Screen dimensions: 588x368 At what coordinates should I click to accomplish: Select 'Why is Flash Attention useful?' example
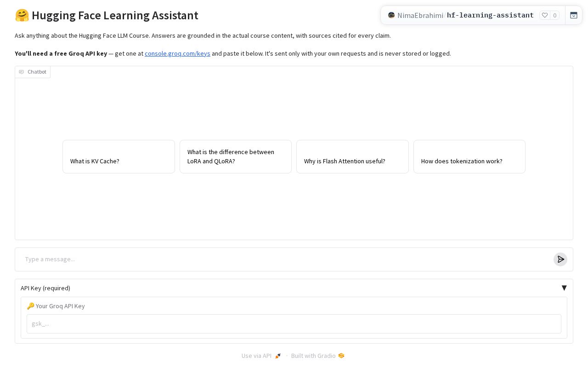pos(352,156)
